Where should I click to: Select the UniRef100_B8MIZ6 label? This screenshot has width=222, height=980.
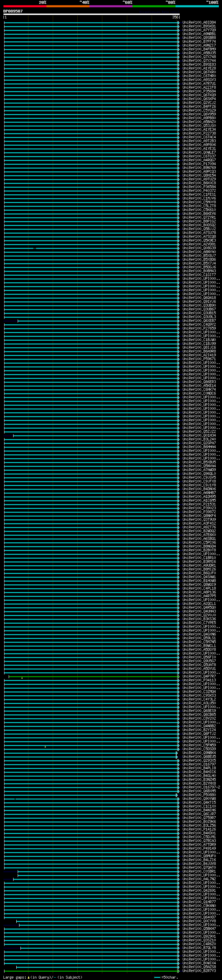[199, 569]
